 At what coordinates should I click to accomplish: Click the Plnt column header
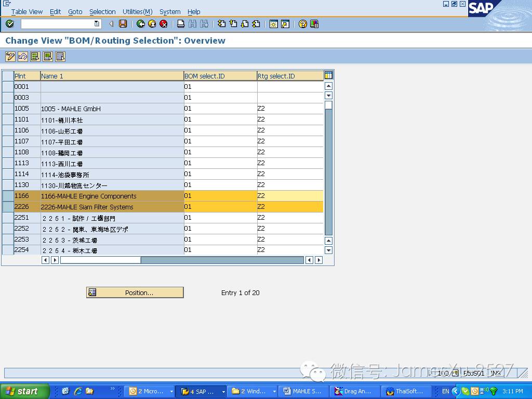click(27, 76)
